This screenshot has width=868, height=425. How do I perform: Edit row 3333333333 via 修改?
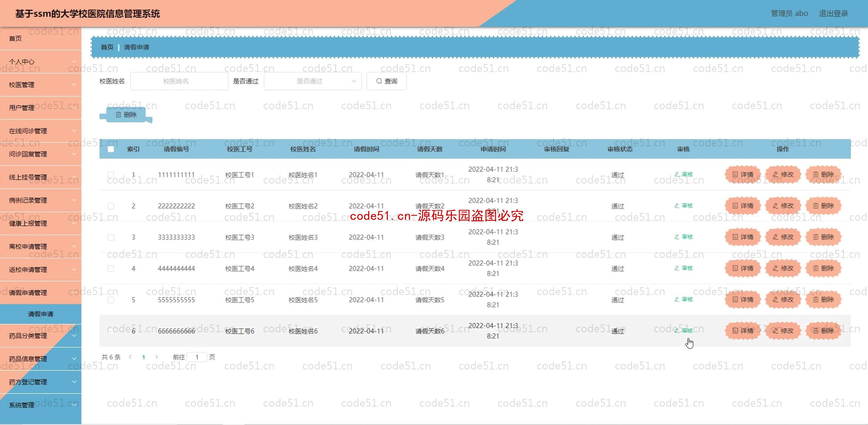click(x=783, y=237)
